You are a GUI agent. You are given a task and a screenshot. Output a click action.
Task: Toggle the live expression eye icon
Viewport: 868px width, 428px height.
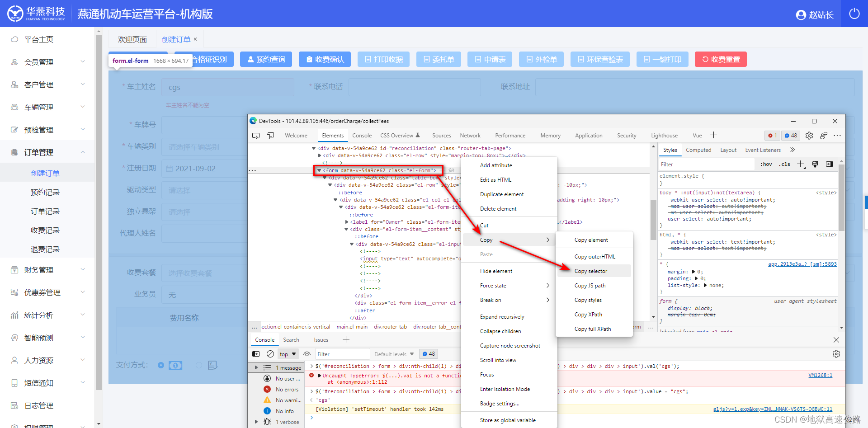(x=307, y=354)
